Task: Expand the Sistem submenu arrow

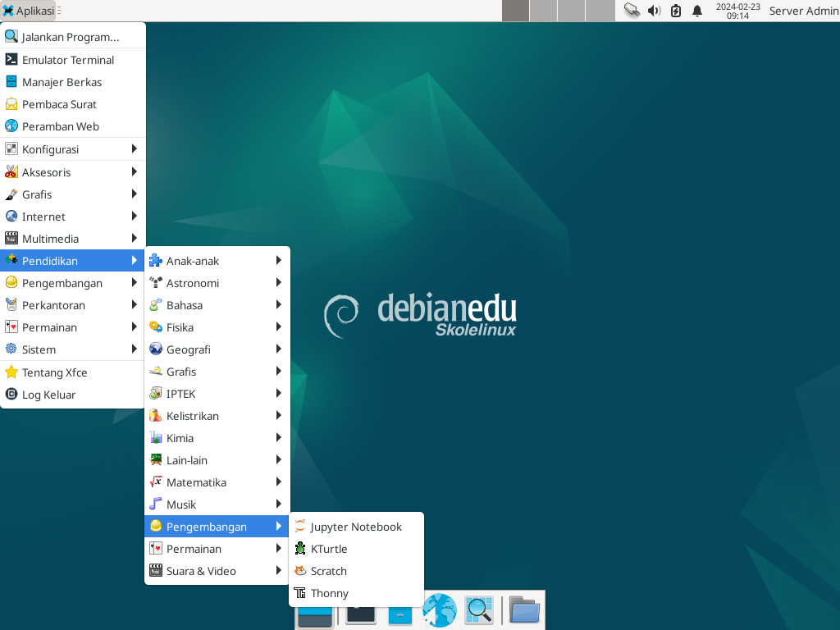Action: [x=135, y=349]
